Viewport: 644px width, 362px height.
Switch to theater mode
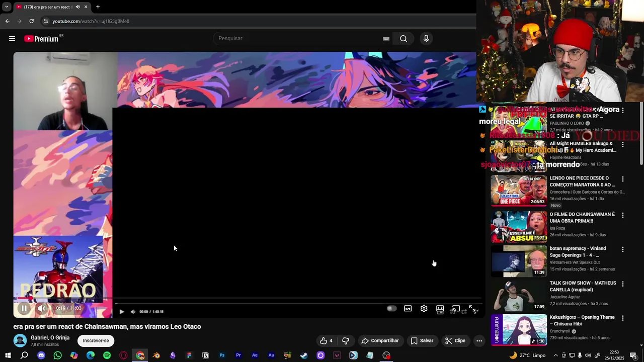[440, 308]
